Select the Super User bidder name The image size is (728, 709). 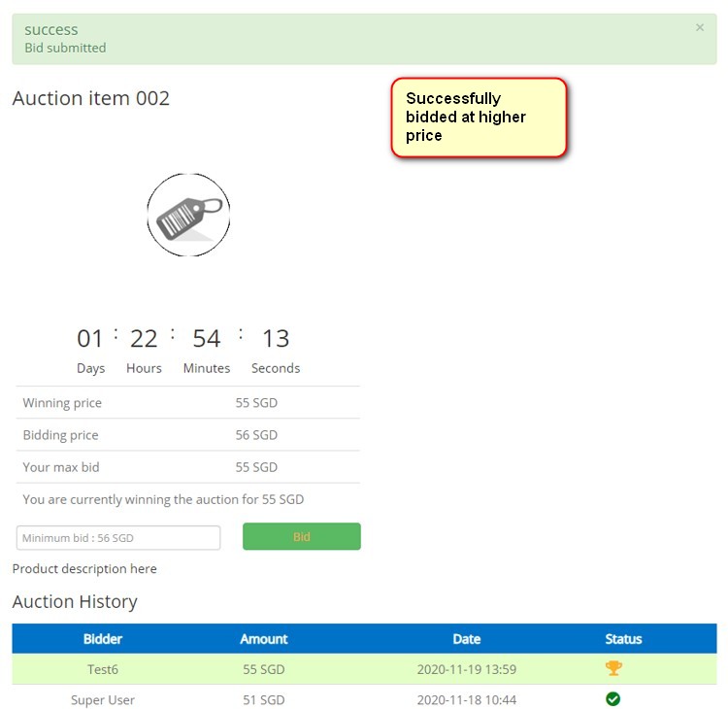click(x=103, y=700)
